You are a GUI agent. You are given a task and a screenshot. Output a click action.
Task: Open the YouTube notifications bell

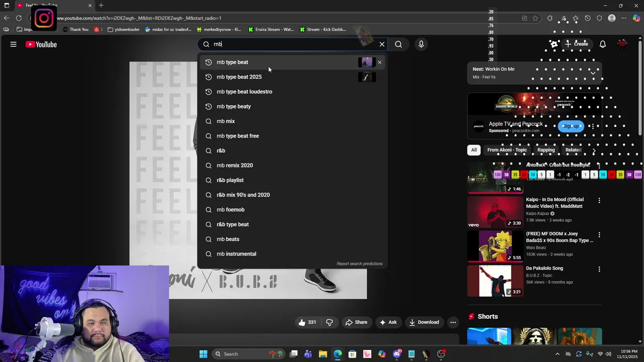point(602,44)
